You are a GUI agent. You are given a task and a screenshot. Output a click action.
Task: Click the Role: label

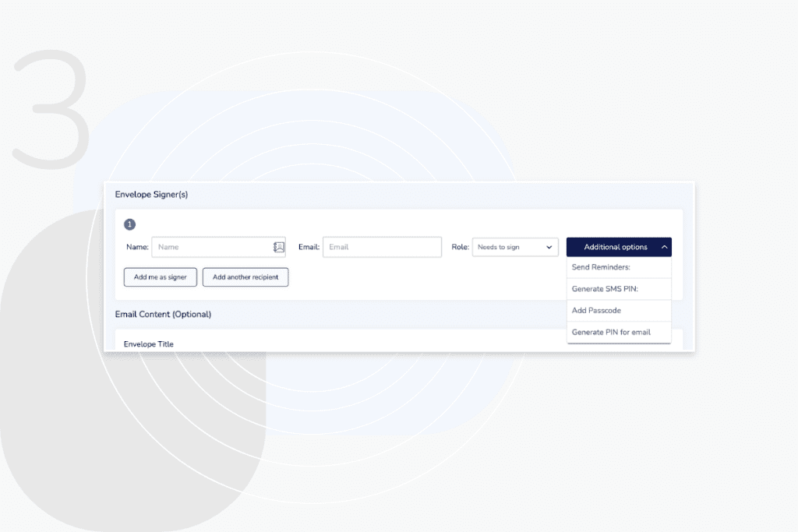click(460, 247)
